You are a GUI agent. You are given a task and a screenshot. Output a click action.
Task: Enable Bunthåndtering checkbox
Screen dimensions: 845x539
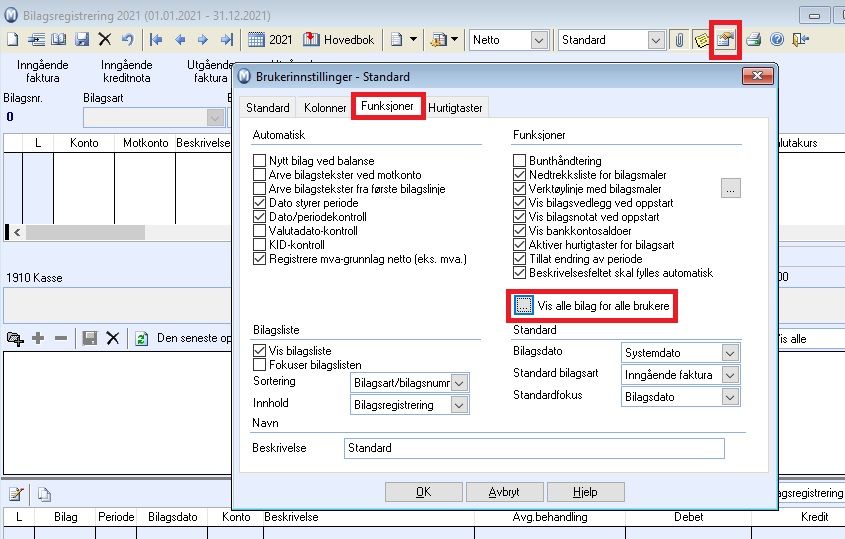pos(520,161)
